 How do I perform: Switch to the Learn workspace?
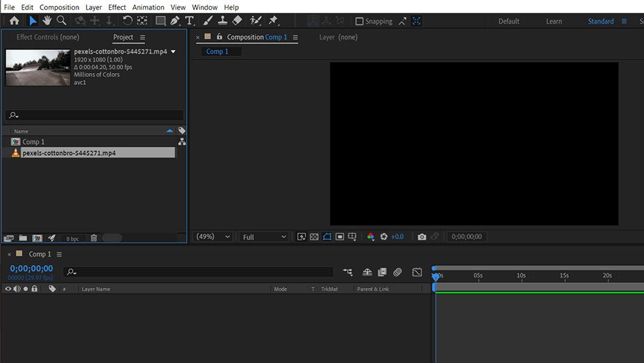[x=554, y=22]
